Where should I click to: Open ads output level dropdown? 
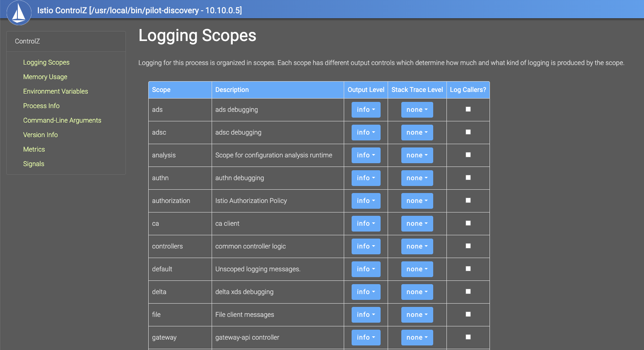click(x=366, y=110)
